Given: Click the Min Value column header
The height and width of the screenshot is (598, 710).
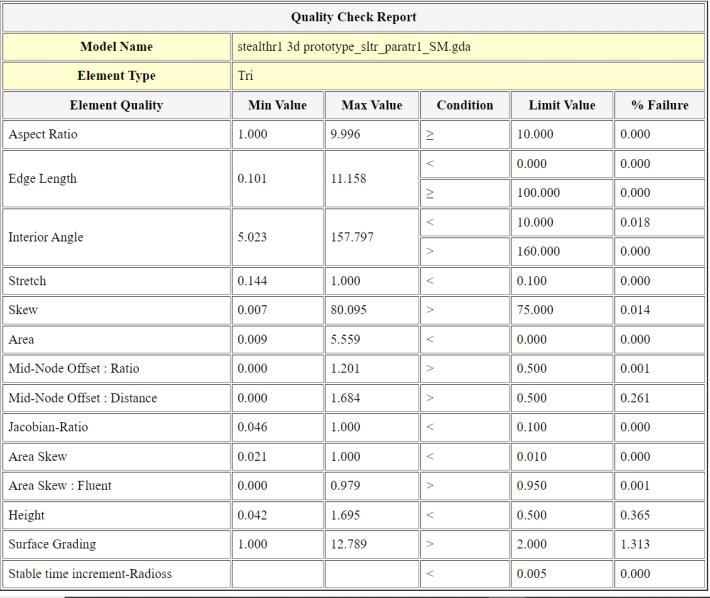Looking at the screenshot, I should click(x=278, y=105).
